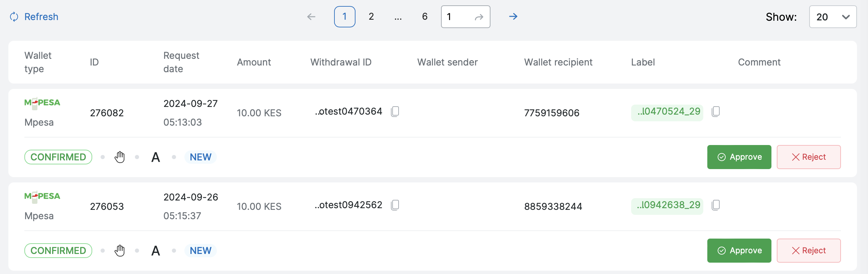Copy label ..l0942638_29

716,205
